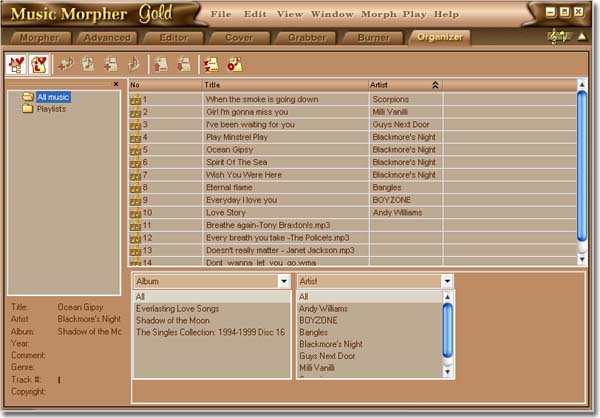
Task: Click the file icon of track 12
Action: [x=135, y=239]
